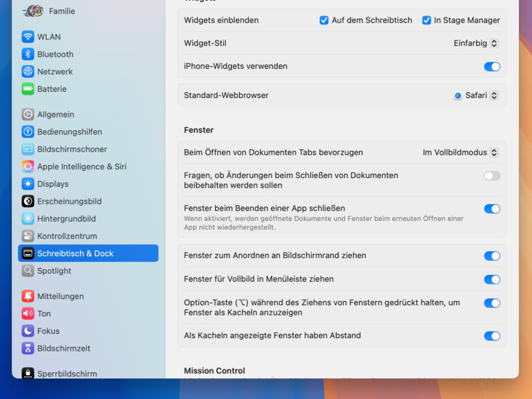Select the Hintergrundbild flower icon
Viewport: 532px width, 399px height.
(28, 219)
